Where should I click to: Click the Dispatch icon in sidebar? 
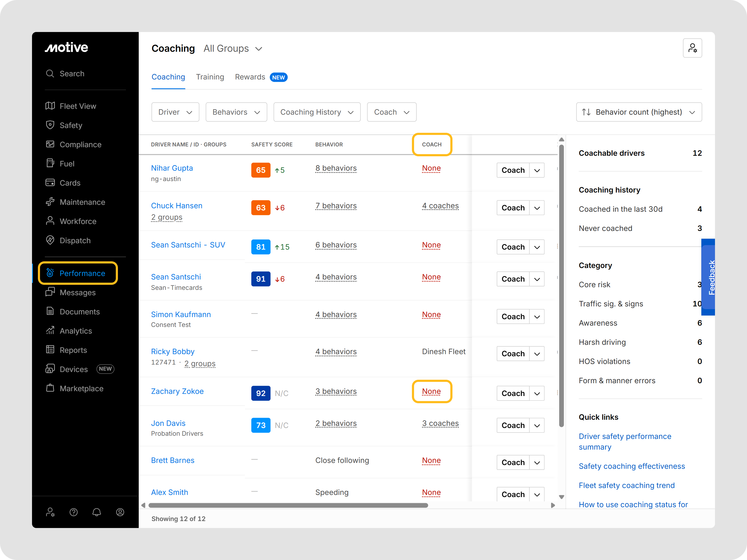click(50, 240)
